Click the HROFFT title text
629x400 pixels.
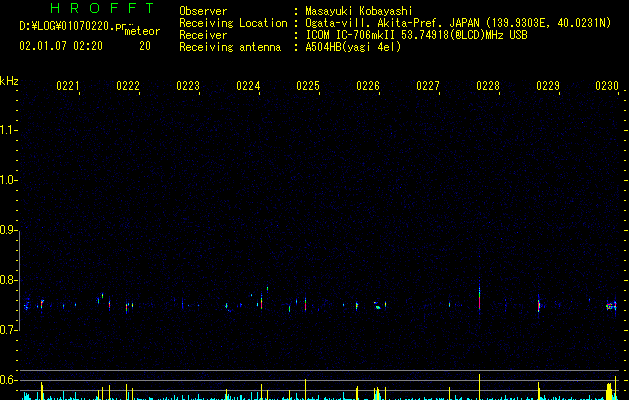pos(102,8)
